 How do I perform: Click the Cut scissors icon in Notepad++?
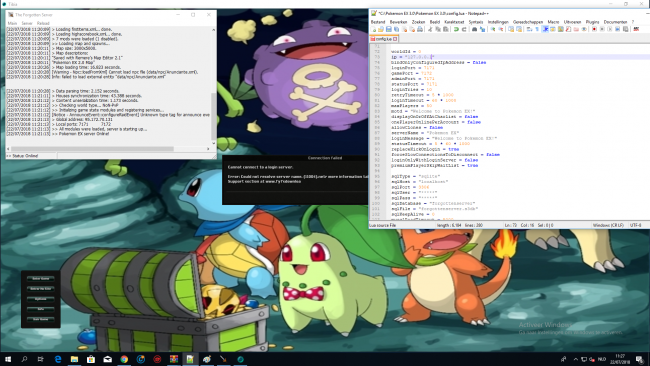(430, 29)
